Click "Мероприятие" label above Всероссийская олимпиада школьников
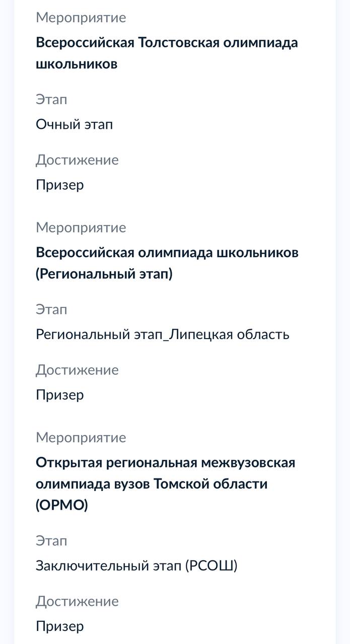Screen dimensions: 350x644 (81, 227)
